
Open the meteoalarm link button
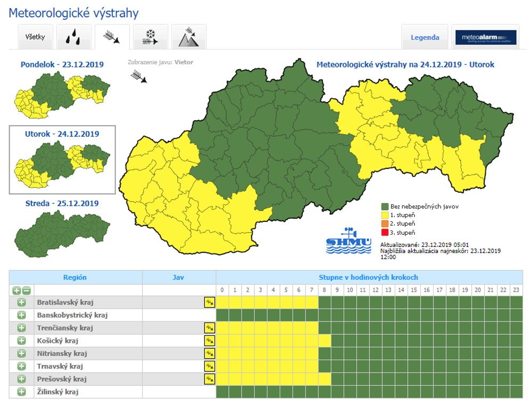(x=485, y=37)
